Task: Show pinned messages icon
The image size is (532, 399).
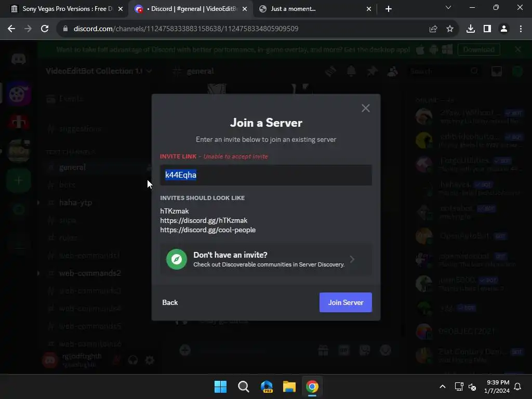Action: [x=372, y=71]
